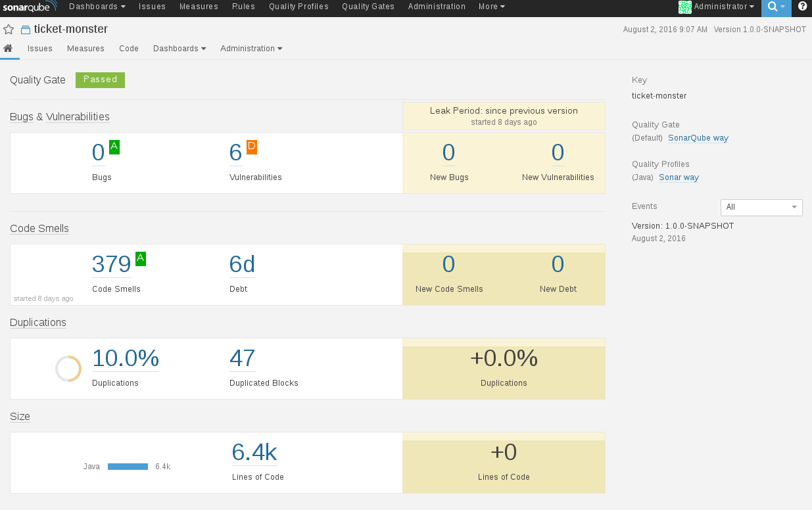The image size is (812, 510).
Task: Expand project Administration dropdown
Action: 251,49
